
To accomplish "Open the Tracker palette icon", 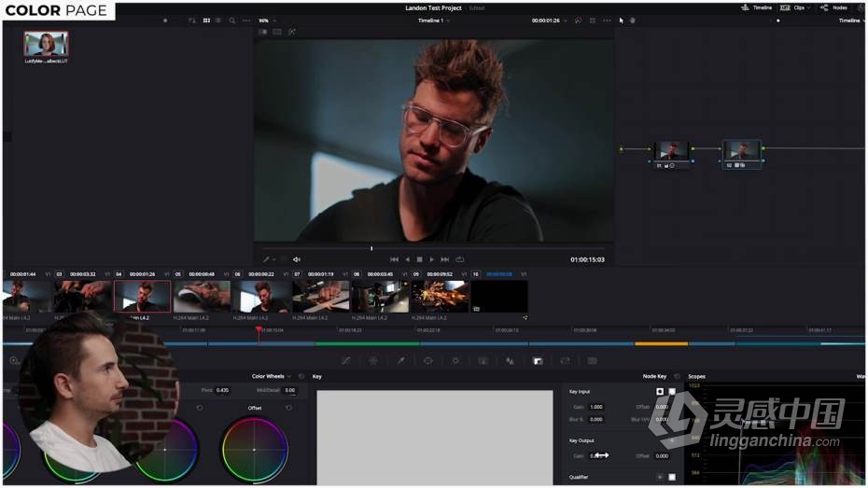I will 455,361.
